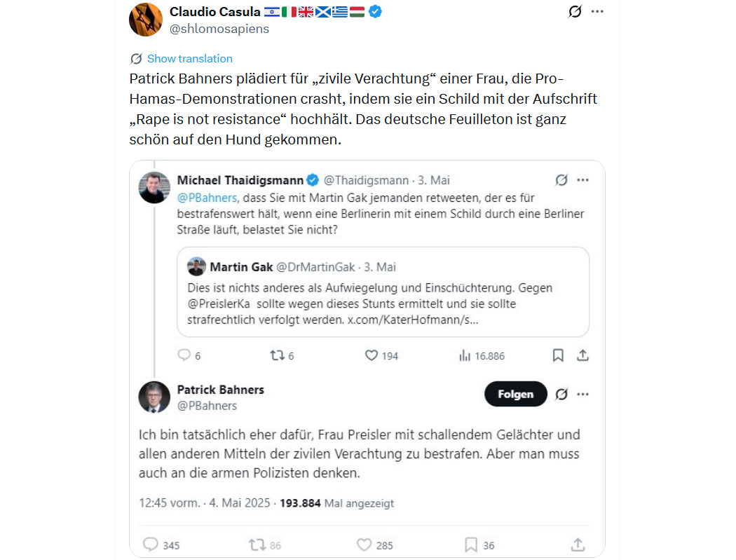Image resolution: width=736 pixels, height=560 pixels.
Task: Bookmark Patrick Bahners' tweet
Action: tap(471, 545)
